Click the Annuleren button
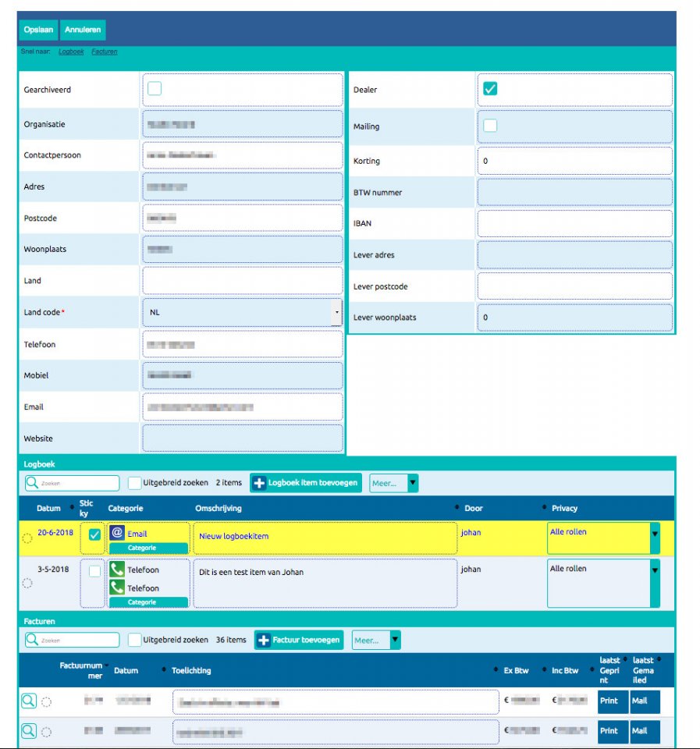Viewport: 700px width, 749px height. point(83,30)
